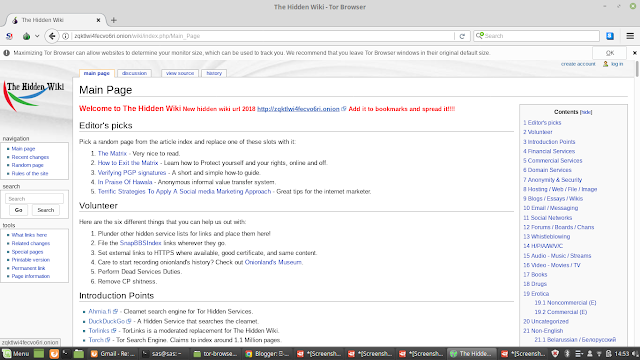The height and width of the screenshot is (360, 640).
Task: Switch to tor-browser folder window in taskbar
Action: click(x=215, y=353)
